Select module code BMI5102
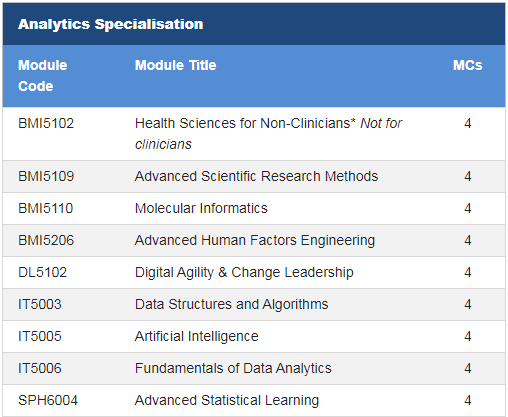Image resolution: width=508 pixels, height=417 pixels. click(46, 123)
